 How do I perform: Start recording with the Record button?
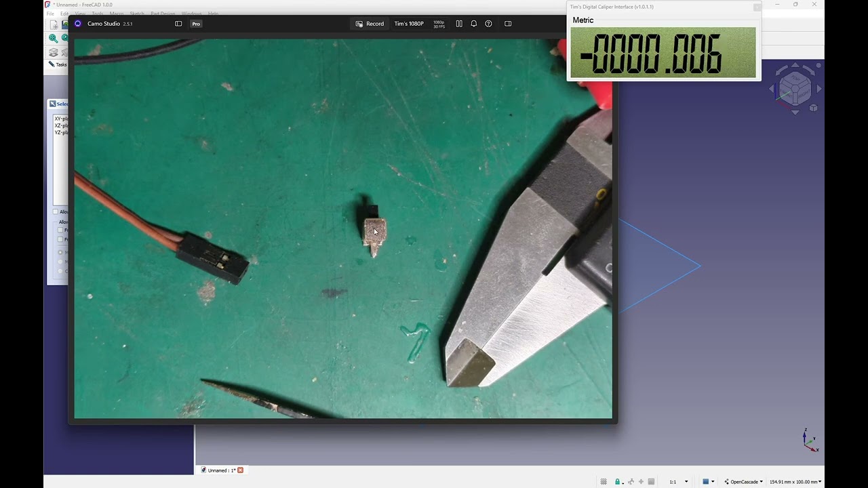(370, 24)
